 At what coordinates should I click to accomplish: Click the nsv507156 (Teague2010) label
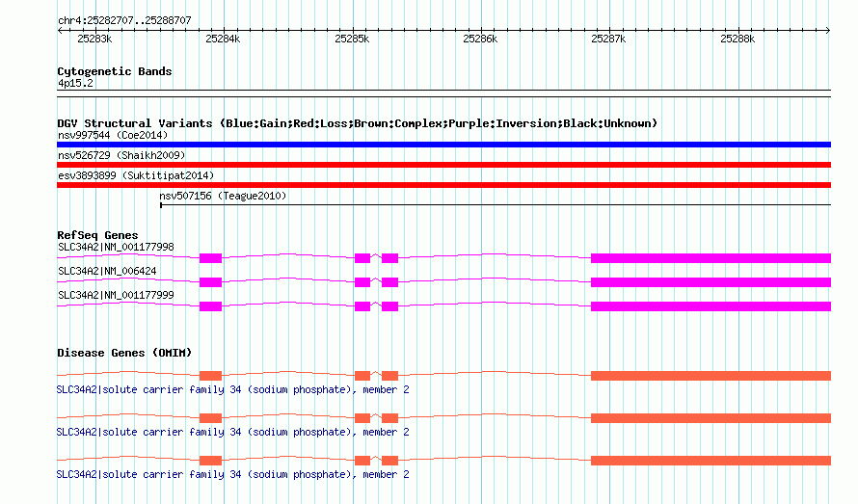click(223, 196)
